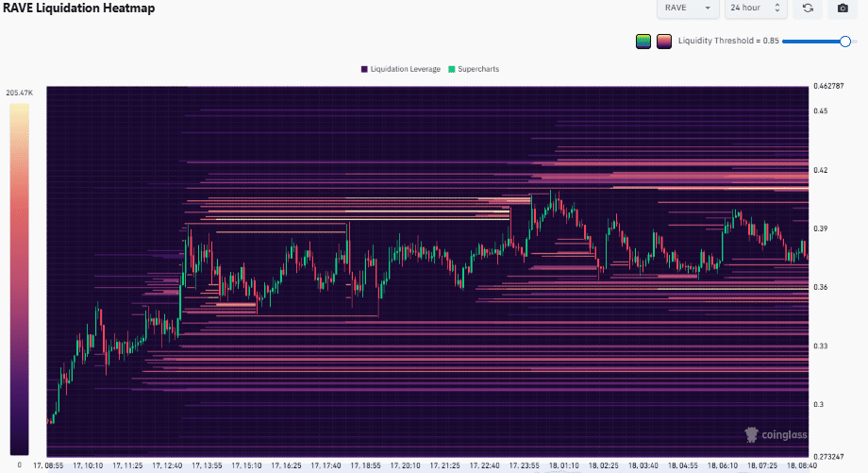Toggle the Supercharts legend series
The image size is (868, 473).
point(474,70)
